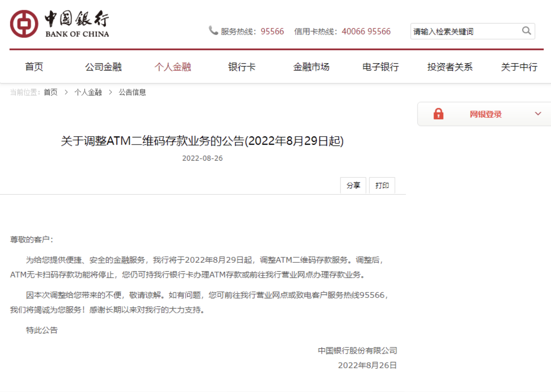Viewport: 551px width, 392px height.
Task: Open the 投资者关系 menu item
Action: (x=450, y=67)
